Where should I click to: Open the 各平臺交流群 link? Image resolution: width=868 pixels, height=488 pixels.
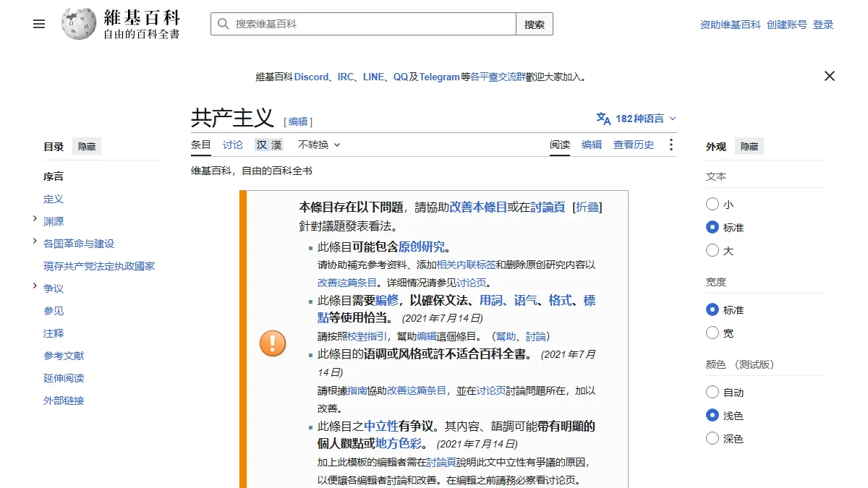click(498, 77)
